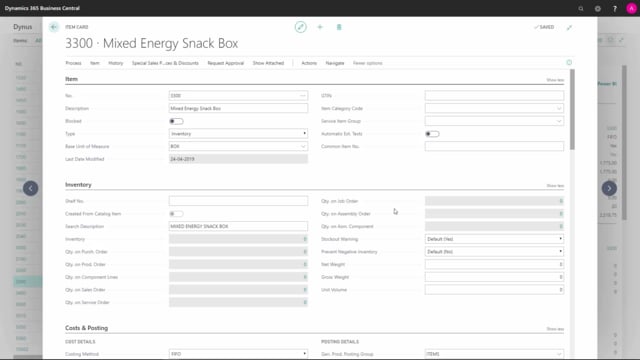Click the edit pencil icon
The height and width of the screenshot is (360, 640).
(x=300, y=27)
